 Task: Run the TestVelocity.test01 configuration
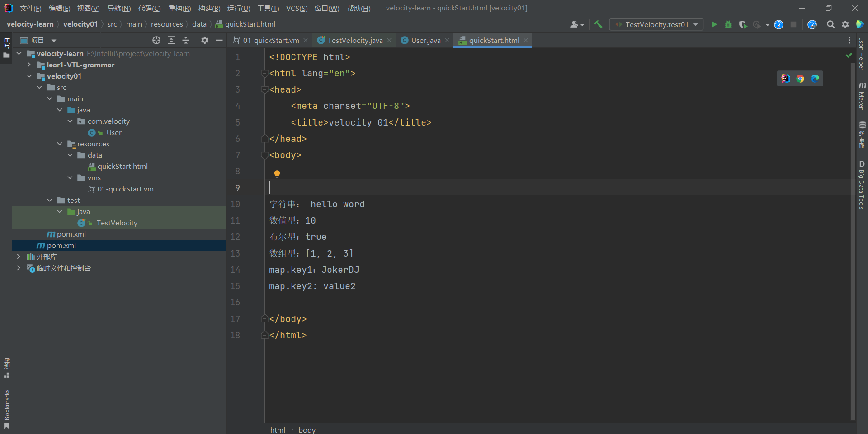(x=714, y=24)
